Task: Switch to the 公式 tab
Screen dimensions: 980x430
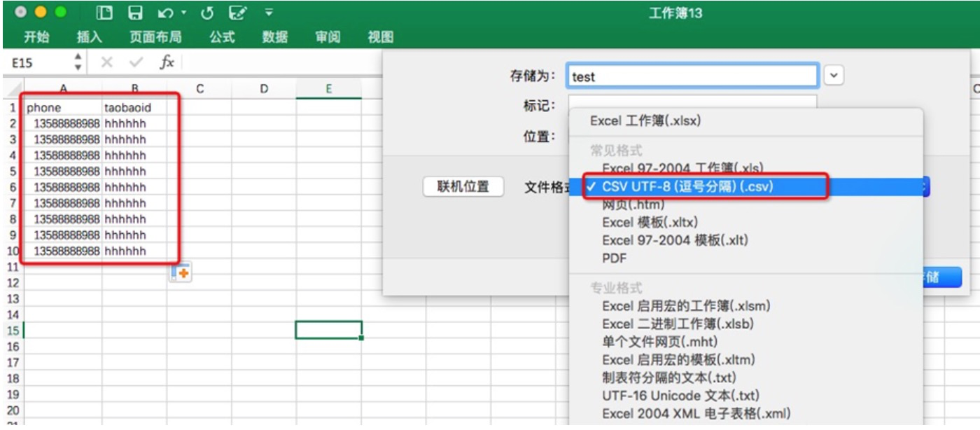Action: coord(222,37)
